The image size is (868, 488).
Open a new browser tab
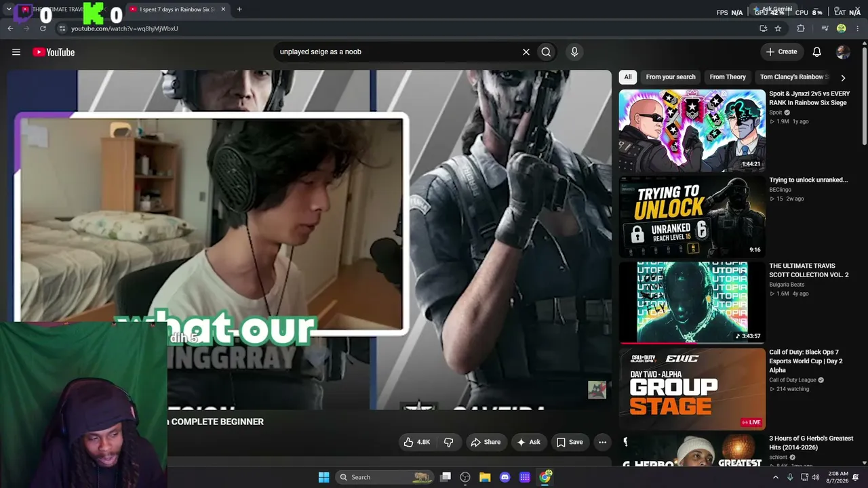click(239, 9)
